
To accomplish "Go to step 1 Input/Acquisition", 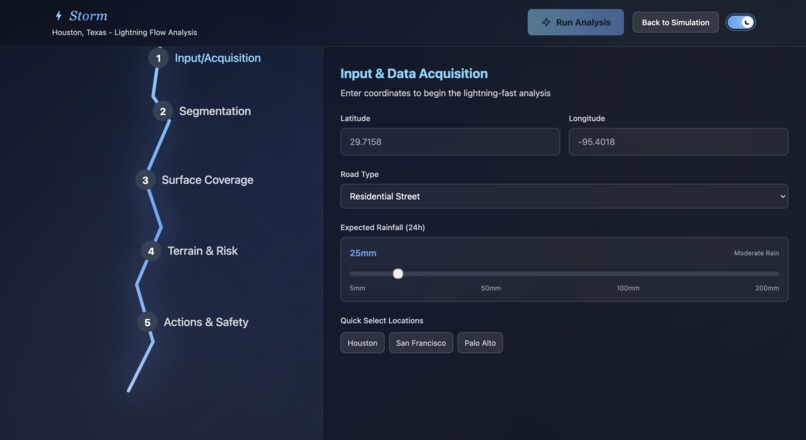I will point(205,58).
